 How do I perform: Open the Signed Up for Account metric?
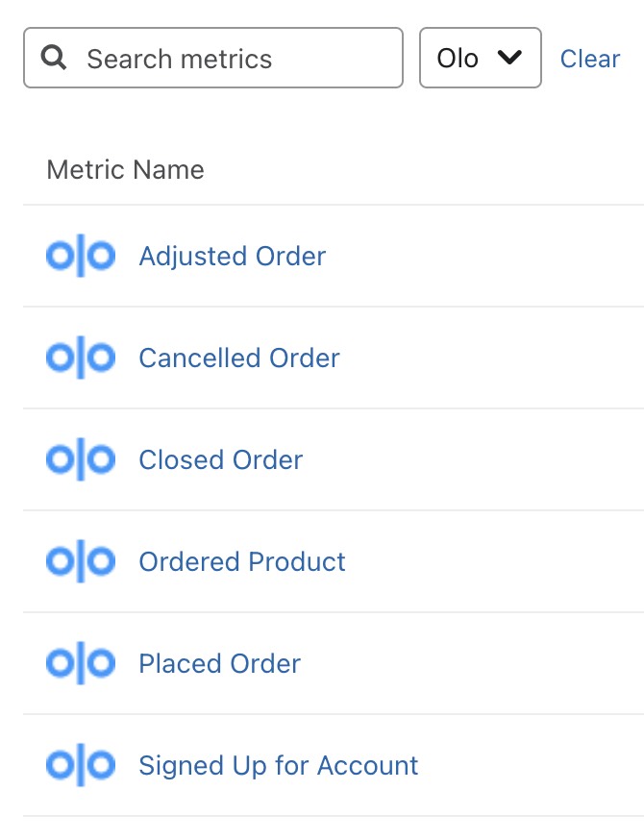pos(278,765)
